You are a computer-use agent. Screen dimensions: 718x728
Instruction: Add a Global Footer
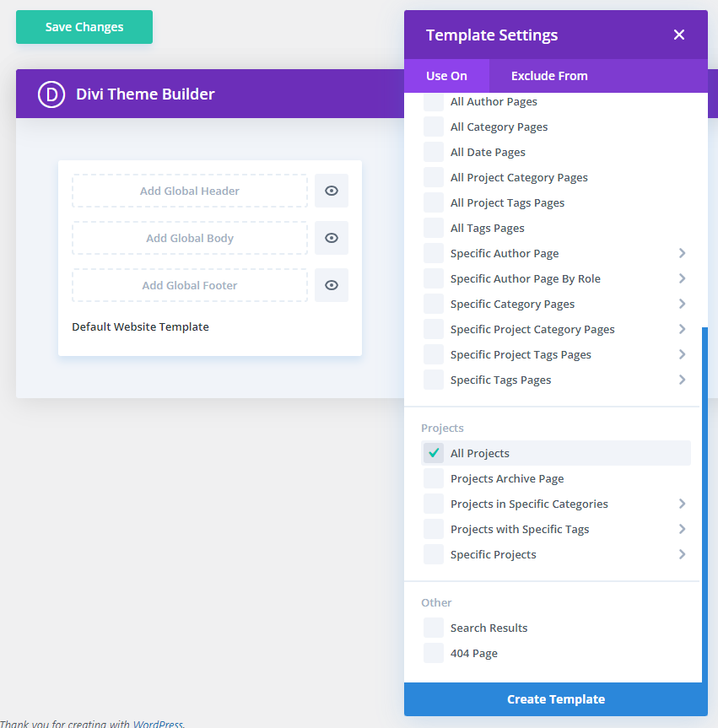tap(190, 285)
